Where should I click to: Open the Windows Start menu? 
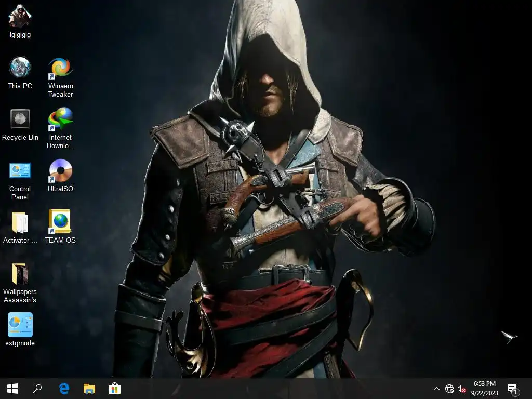pos(12,389)
